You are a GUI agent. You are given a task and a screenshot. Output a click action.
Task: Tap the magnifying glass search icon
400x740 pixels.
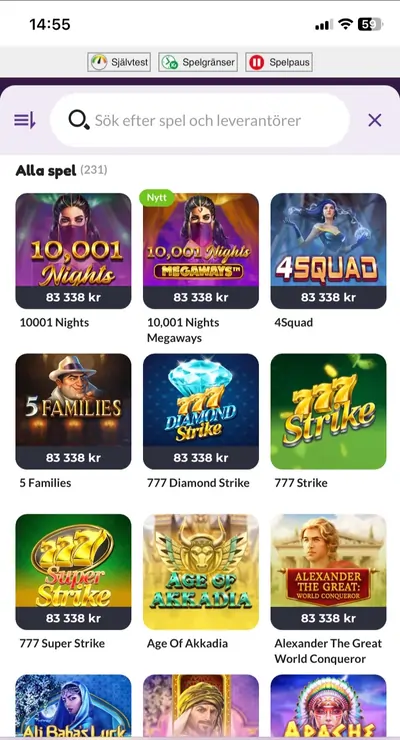[x=78, y=120]
